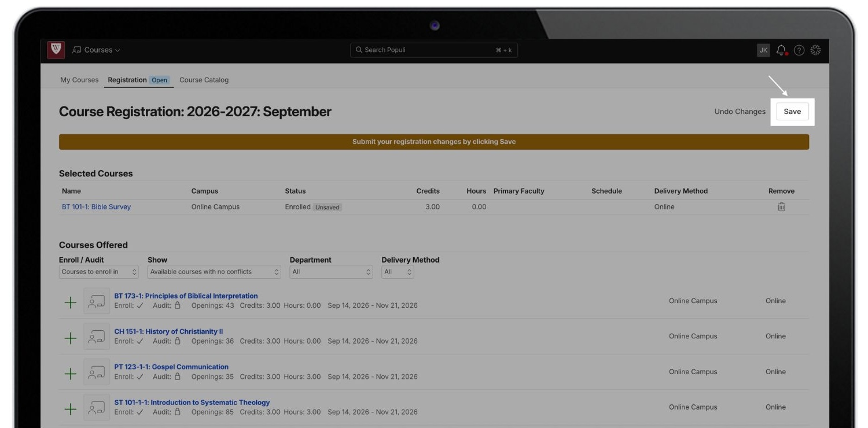Click the Enrolled status text for Bible Survey
868x428 pixels.
pos(297,207)
